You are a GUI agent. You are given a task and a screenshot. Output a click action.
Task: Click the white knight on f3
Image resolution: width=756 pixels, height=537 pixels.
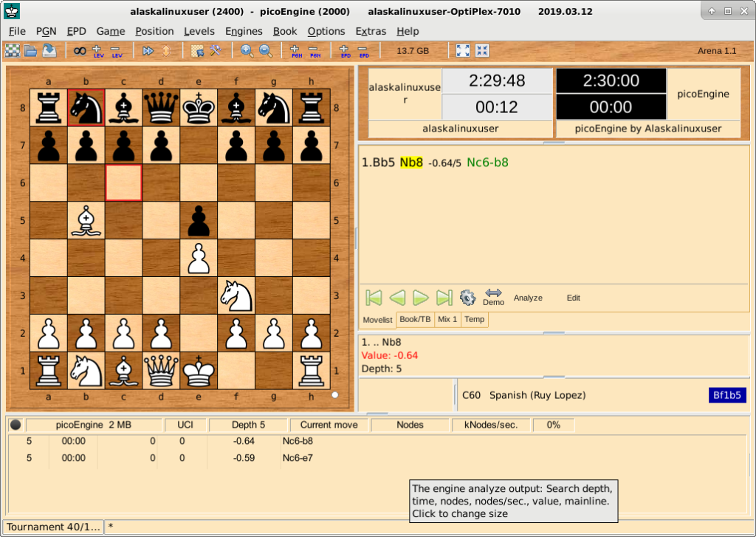pyautogui.click(x=236, y=295)
